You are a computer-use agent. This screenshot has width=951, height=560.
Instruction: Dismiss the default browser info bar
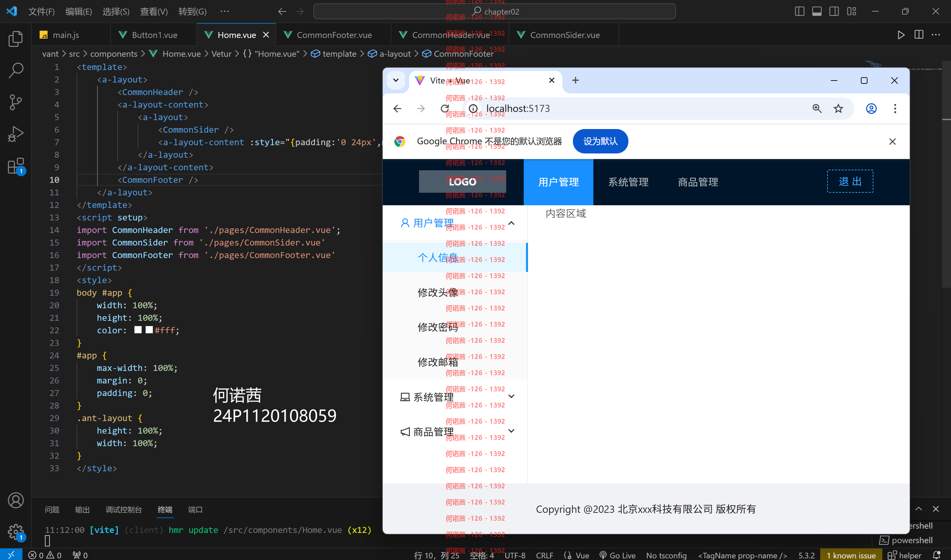point(892,142)
